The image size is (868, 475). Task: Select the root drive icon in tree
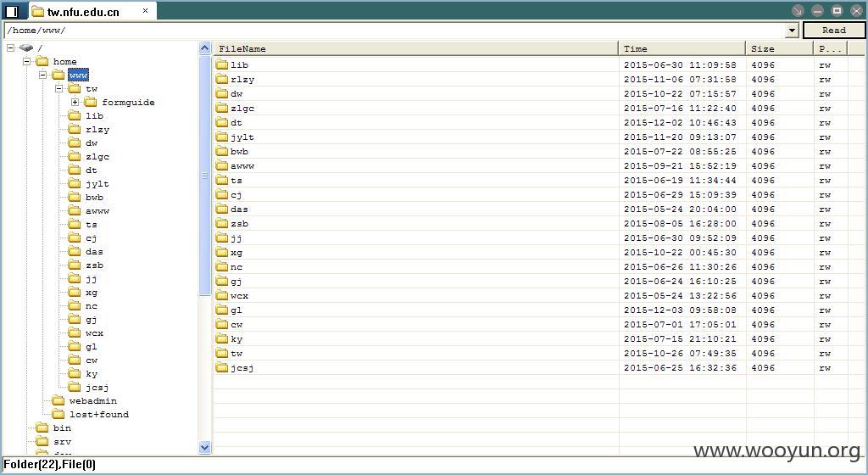tap(26, 47)
